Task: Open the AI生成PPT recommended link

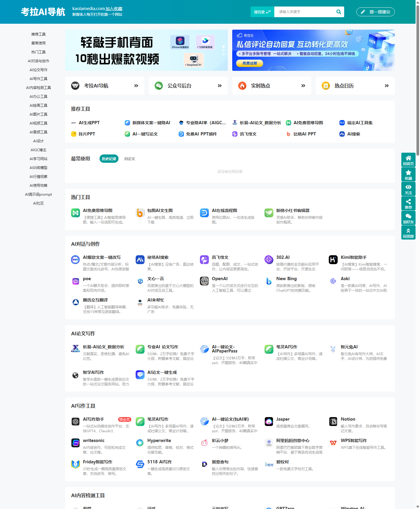Action: [x=89, y=123]
